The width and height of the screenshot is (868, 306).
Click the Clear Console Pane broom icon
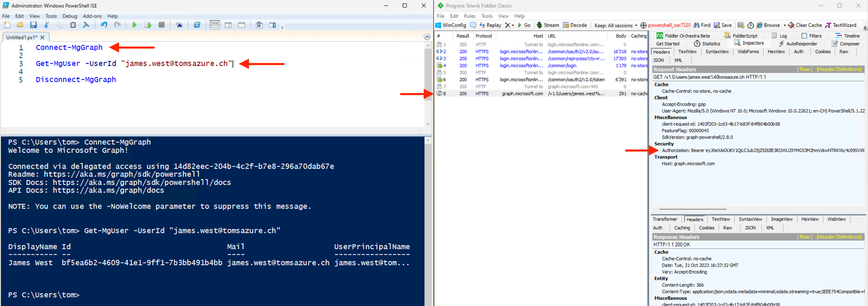(86, 25)
